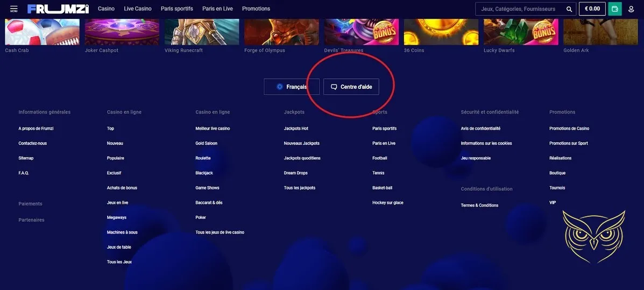Open the Jackpots Hot link

(x=296, y=129)
